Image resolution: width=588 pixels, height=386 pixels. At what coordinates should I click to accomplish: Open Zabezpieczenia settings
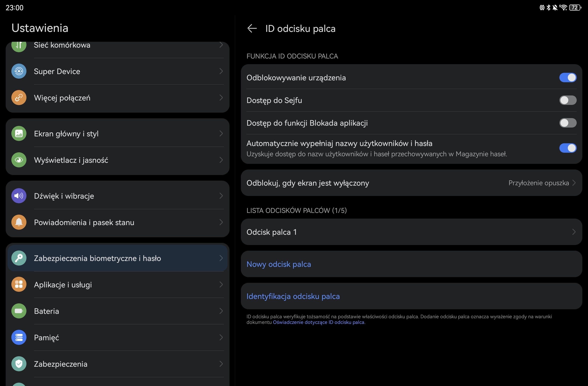tap(117, 364)
